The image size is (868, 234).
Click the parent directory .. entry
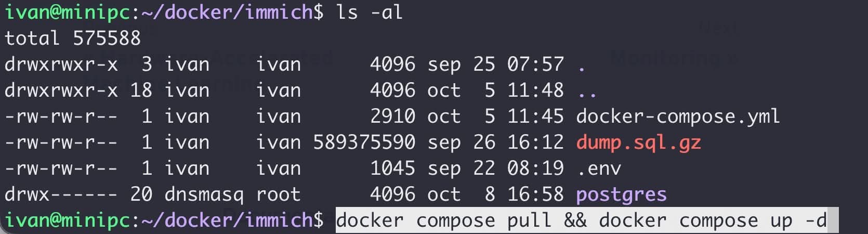587,90
